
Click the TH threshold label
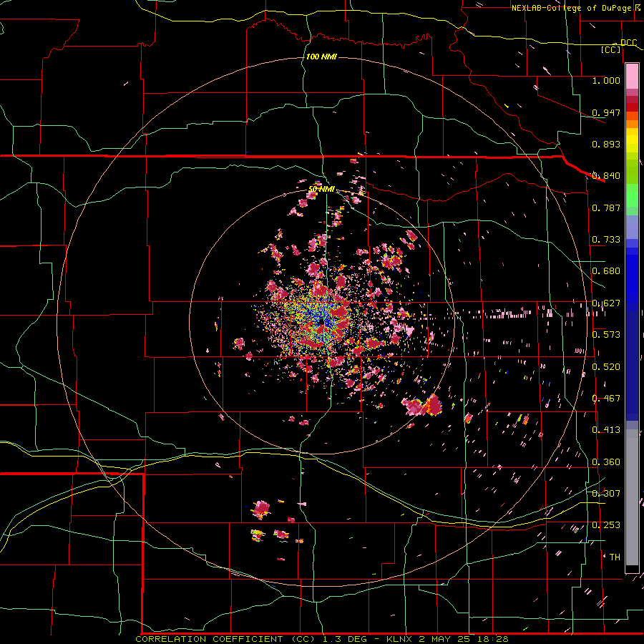click(615, 557)
